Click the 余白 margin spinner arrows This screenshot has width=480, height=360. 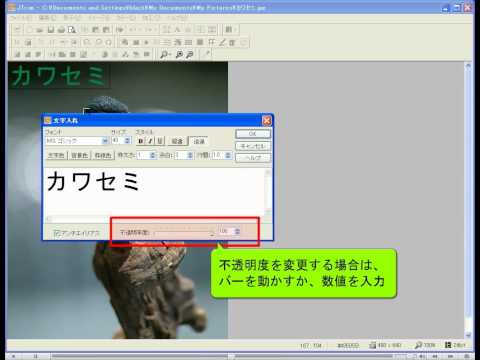tap(190, 155)
